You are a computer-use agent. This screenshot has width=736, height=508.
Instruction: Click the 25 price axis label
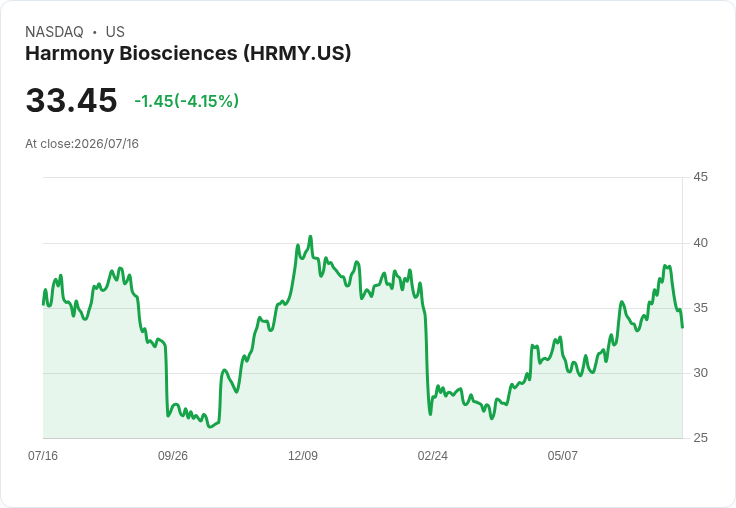(x=700, y=438)
